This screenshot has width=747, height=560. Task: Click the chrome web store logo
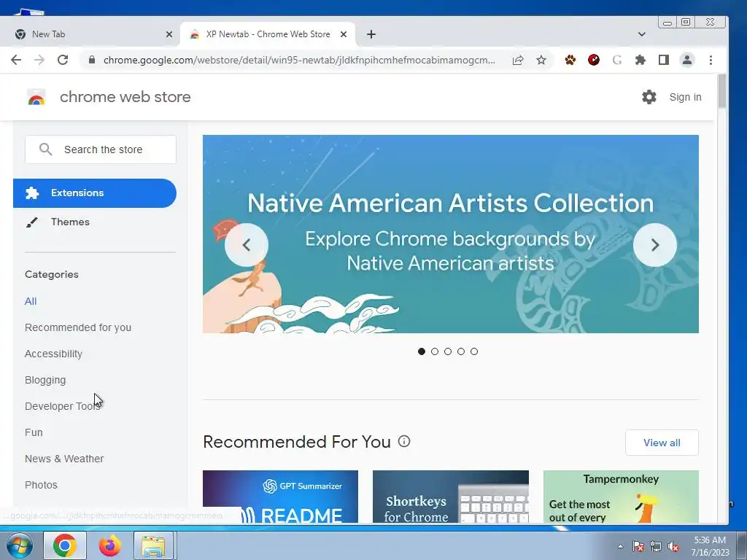(36, 97)
